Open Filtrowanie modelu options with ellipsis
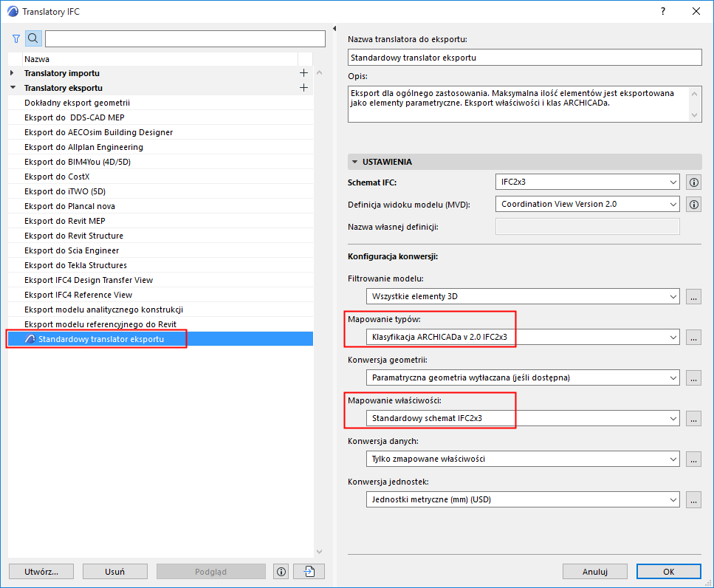Viewport: 714px width, 588px height. click(x=693, y=296)
